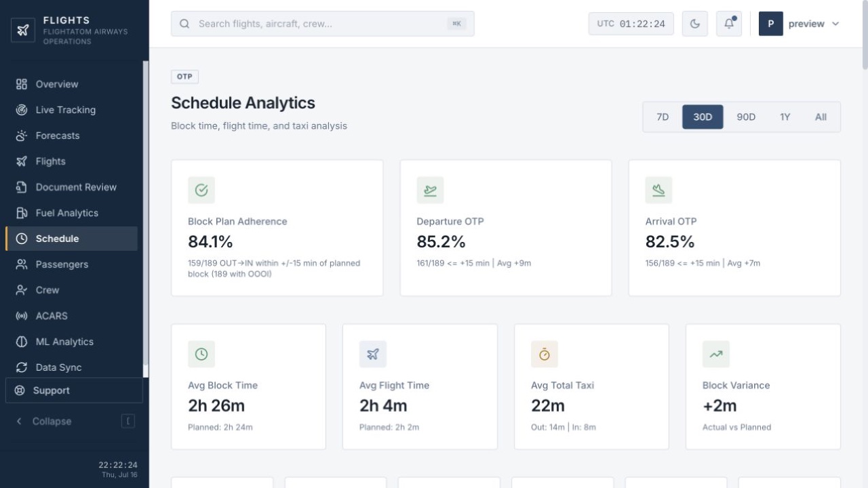Click the Block Variance trend icon
This screenshot has width=868, height=488.
pyautogui.click(x=716, y=354)
